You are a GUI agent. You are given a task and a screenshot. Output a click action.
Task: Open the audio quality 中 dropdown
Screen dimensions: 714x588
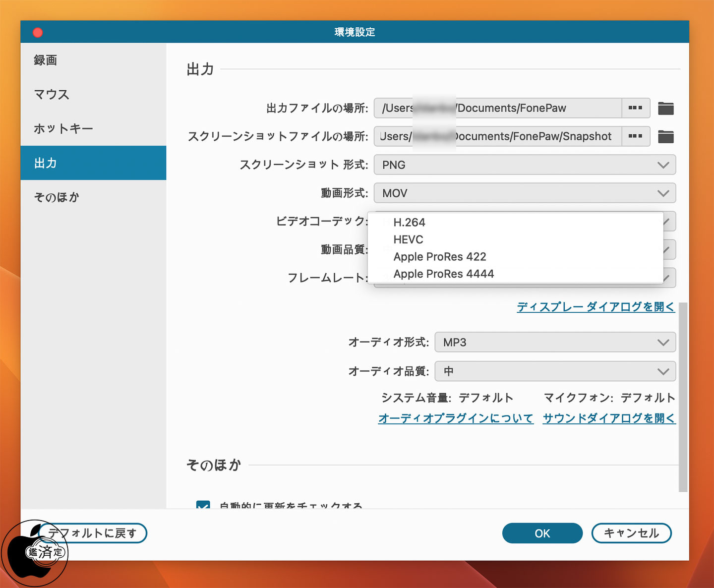click(555, 371)
